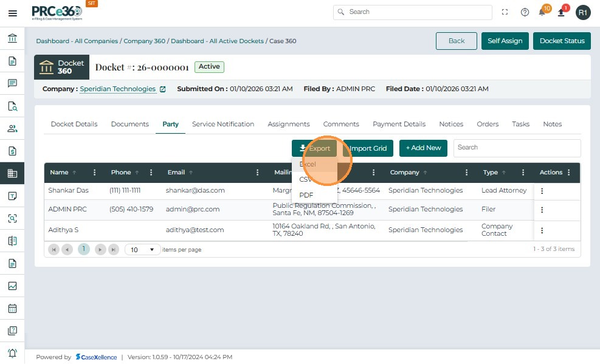
Task: Open the notifications bell with 10 badge
Action: click(542, 12)
